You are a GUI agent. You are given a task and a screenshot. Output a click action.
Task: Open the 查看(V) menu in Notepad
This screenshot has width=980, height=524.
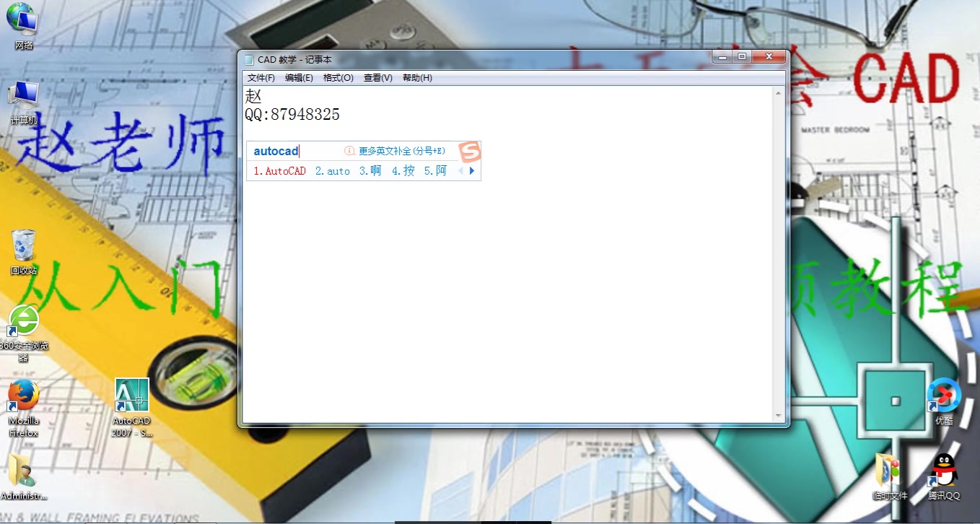click(x=378, y=78)
